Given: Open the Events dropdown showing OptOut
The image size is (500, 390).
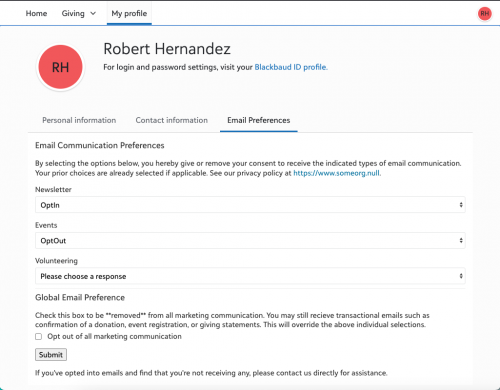Looking at the screenshot, I should (250, 240).
